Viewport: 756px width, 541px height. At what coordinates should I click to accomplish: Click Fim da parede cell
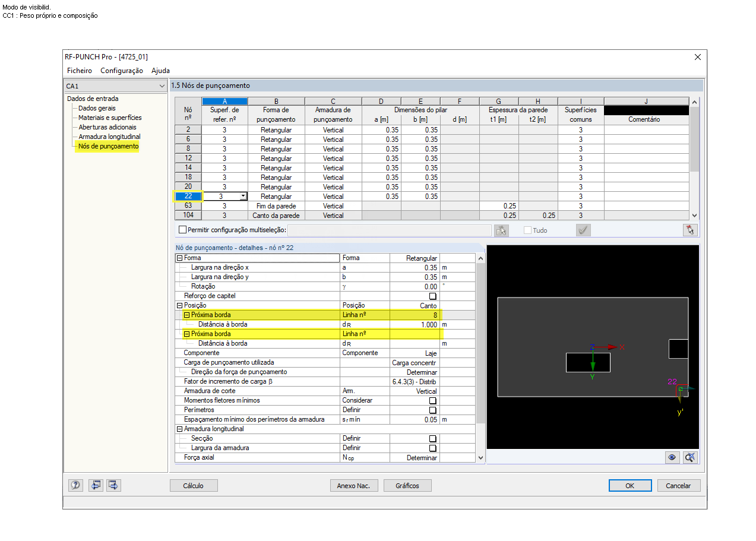pyautogui.click(x=276, y=205)
